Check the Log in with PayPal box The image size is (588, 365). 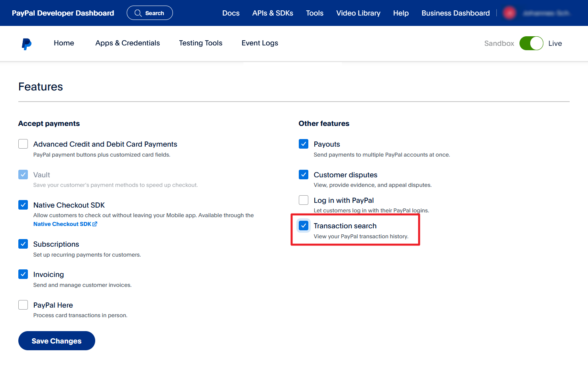tap(304, 200)
